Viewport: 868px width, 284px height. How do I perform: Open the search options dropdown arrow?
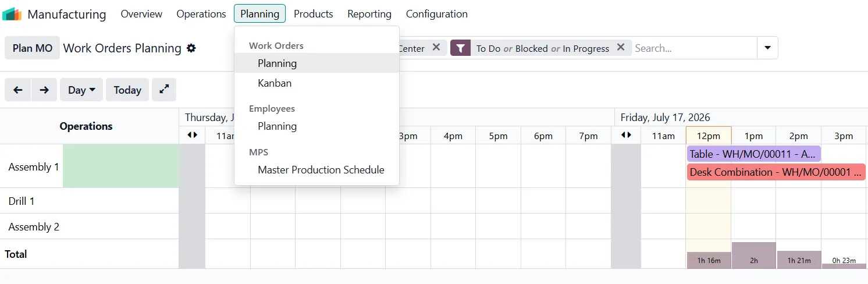pos(767,48)
